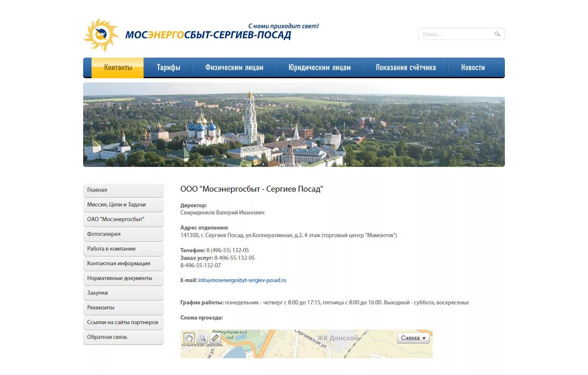Click the Sergiev Posad panorama banner image
Viewport: 588px width, 375px height.
click(294, 124)
